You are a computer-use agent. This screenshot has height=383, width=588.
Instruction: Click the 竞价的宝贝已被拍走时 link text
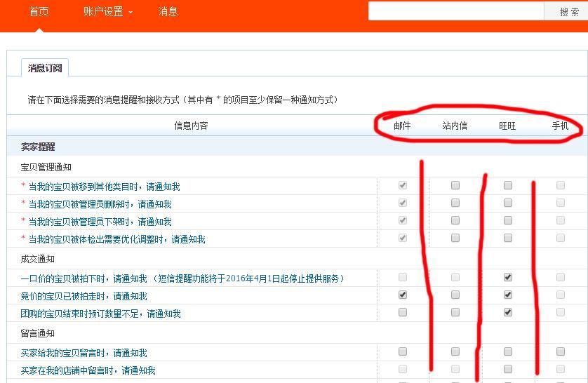click(83, 296)
